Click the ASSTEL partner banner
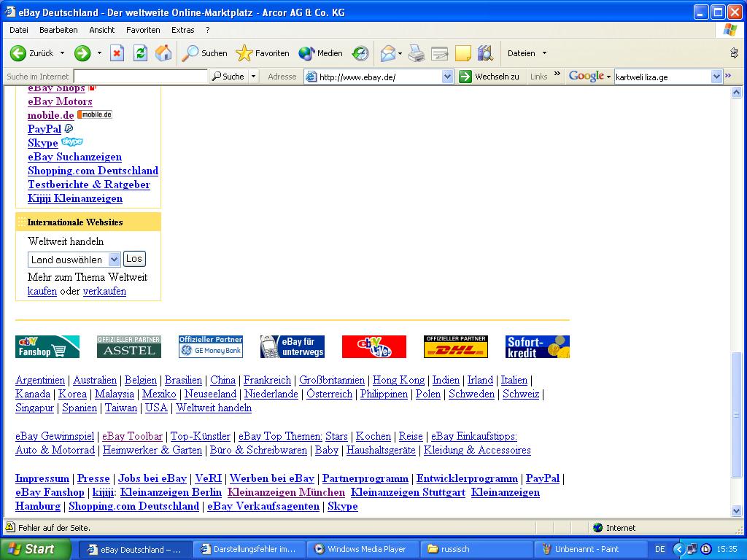 point(129,346)
